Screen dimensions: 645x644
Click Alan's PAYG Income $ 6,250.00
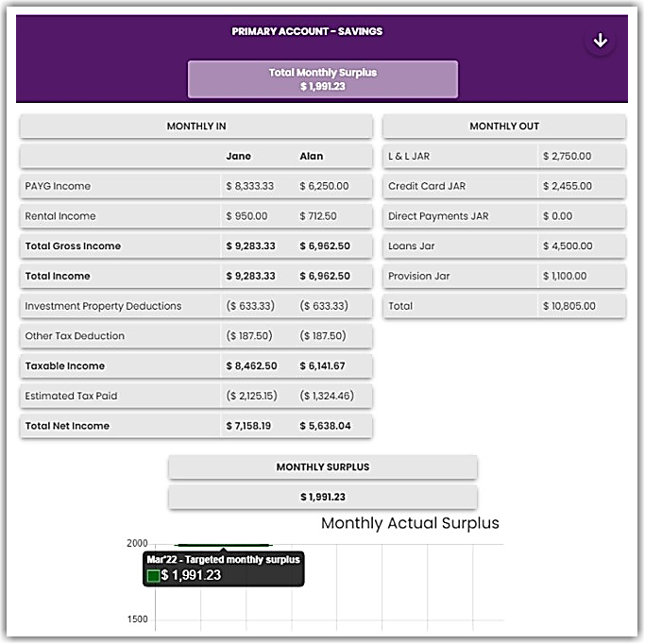point(324,186)
